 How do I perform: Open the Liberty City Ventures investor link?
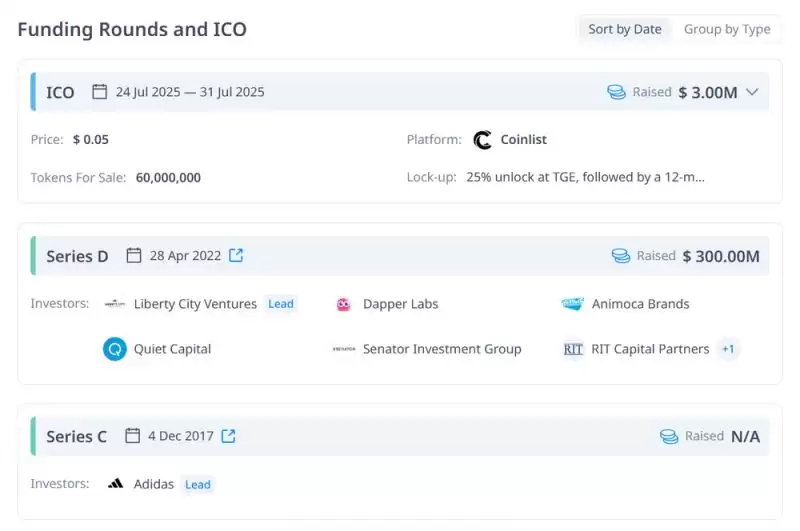(x=195, y=304)
